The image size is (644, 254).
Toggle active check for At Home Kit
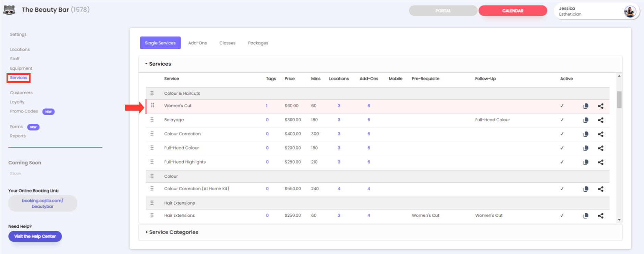(562, 189)
